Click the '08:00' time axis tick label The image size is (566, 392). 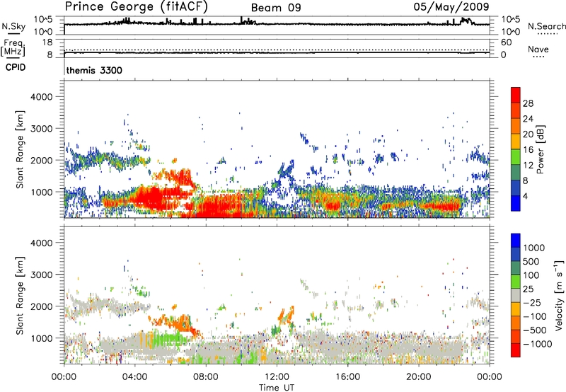pos(206,377)
